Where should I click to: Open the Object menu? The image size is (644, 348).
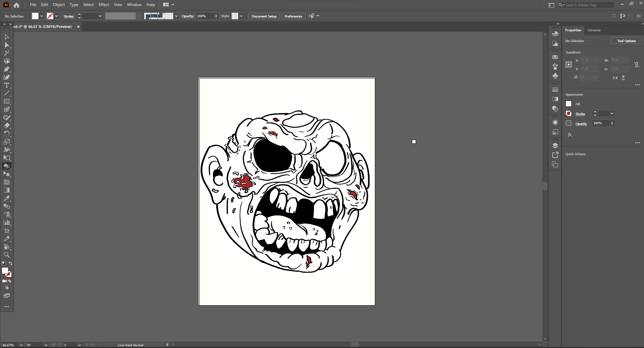[59, 5]
